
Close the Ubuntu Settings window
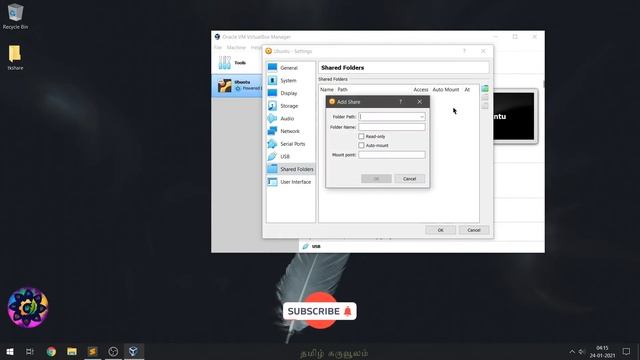click(483, 51)
